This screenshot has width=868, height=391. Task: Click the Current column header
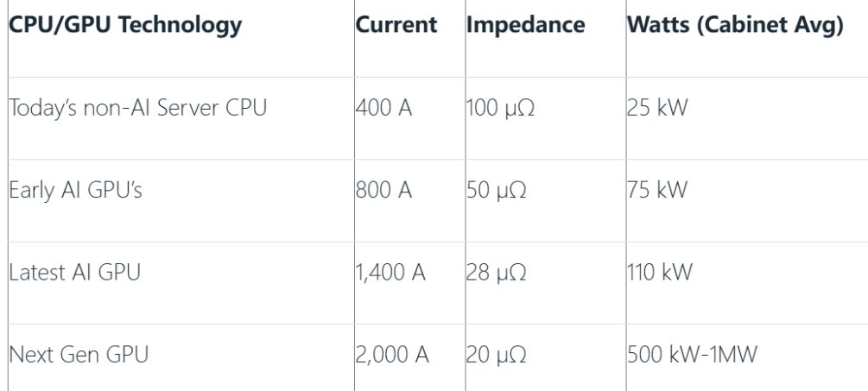[x=396, y=25]
